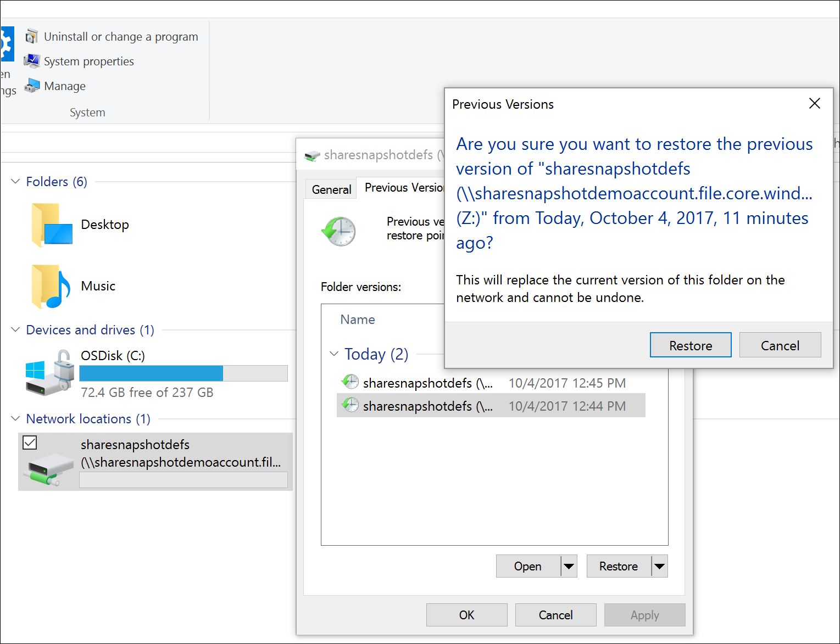Select the Desktop folder icon
The width and height of the screenshot is (840, 644).
point(51,224)
